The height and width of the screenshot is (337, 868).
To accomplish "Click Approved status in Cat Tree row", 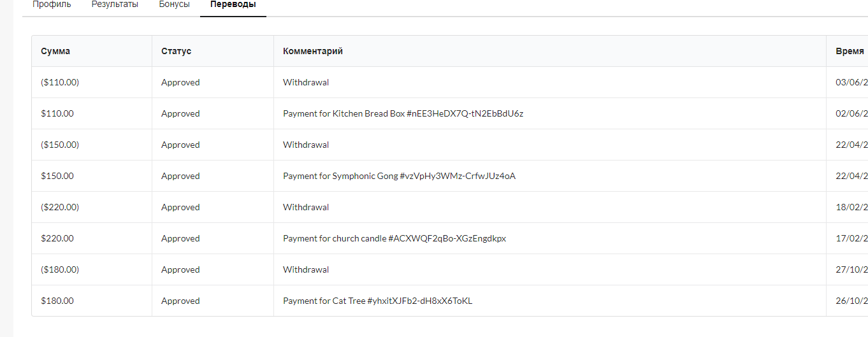I will click(x=180, y=301).
